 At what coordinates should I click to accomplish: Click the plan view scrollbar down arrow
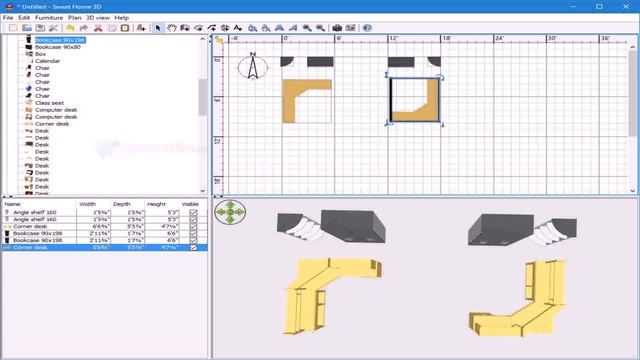[633, 191]
